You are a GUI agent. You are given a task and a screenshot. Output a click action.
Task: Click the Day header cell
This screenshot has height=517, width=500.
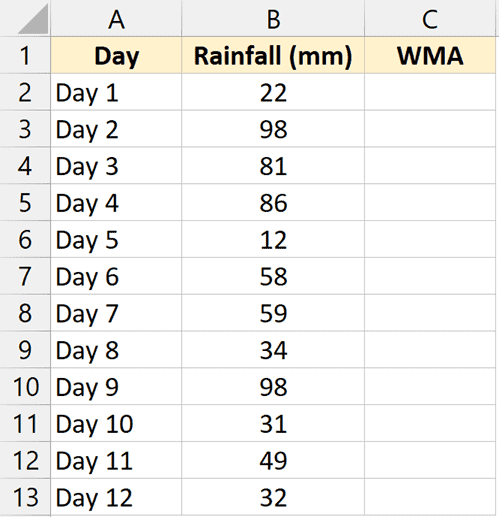[x=116, y=55]
